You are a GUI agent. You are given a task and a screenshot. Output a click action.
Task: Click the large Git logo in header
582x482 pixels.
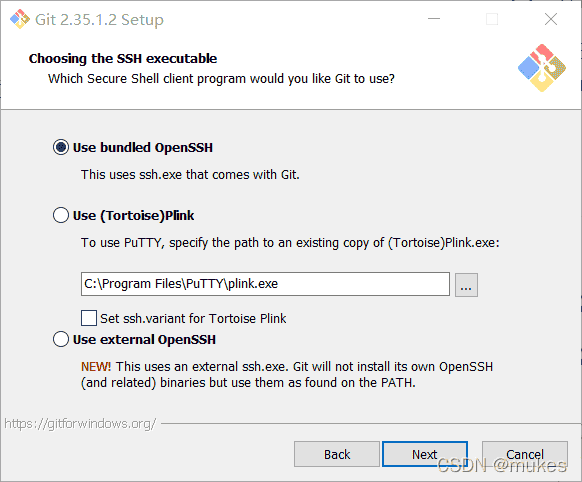[x=542, y=68]
